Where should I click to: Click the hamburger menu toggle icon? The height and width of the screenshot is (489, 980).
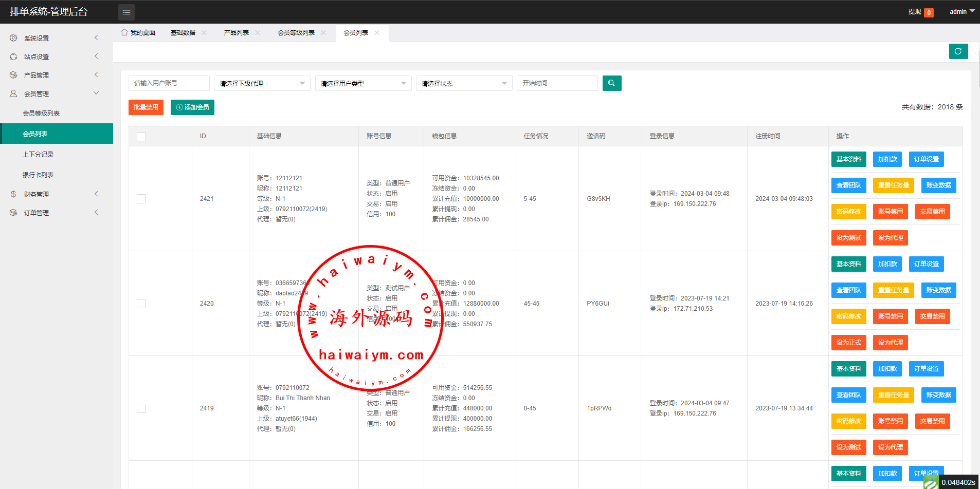pos(126,12)
